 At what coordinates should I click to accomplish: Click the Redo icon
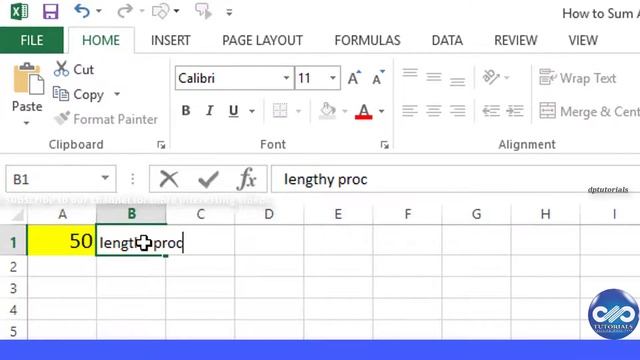pyautogui.click(x=124, y=11)
